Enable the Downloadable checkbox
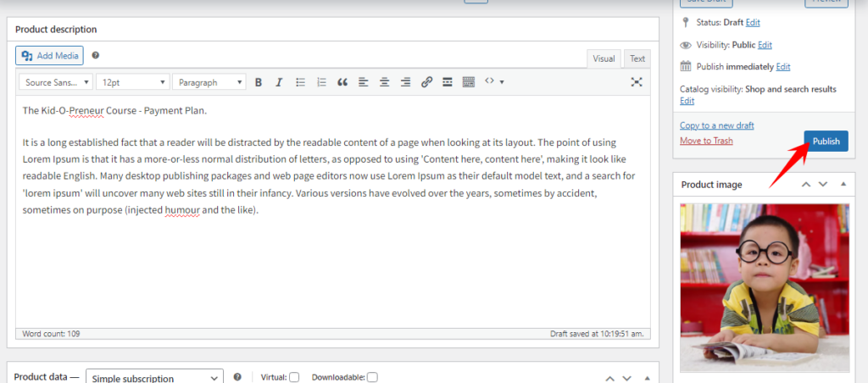 click(x=373, y=377)
